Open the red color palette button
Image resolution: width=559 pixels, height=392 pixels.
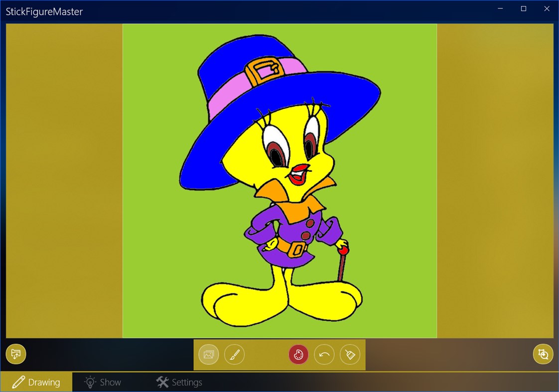point(298,354)
